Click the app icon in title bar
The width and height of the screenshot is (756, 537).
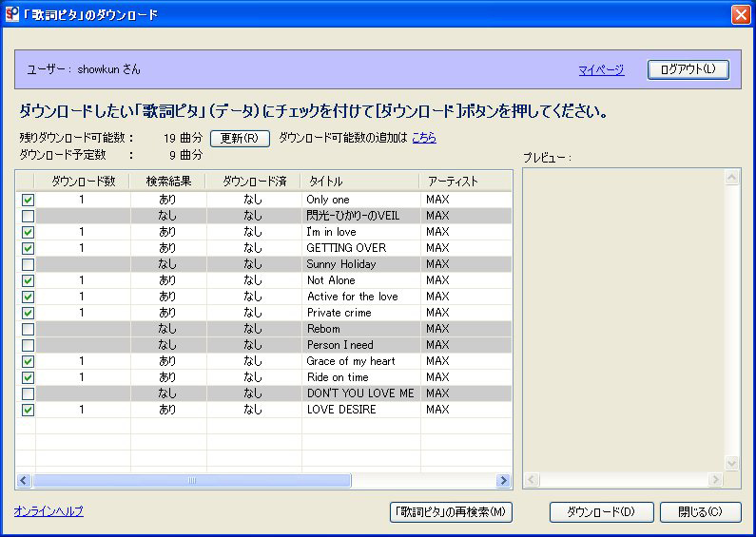[x=11, y=14]
